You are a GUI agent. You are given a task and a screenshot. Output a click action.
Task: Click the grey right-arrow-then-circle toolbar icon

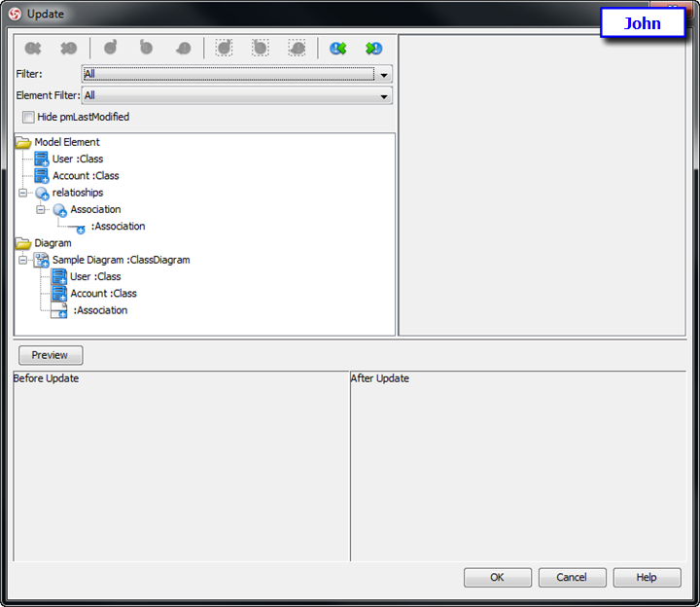(x=69, y=49)
